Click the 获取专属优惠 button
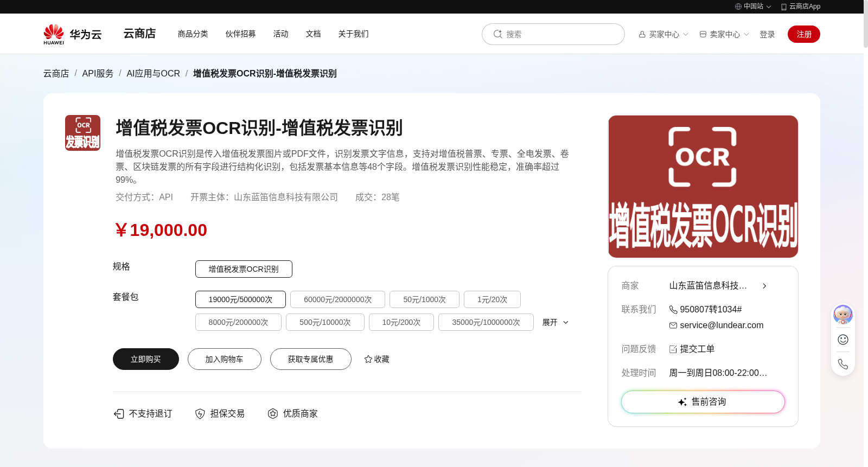 point(311,359)
